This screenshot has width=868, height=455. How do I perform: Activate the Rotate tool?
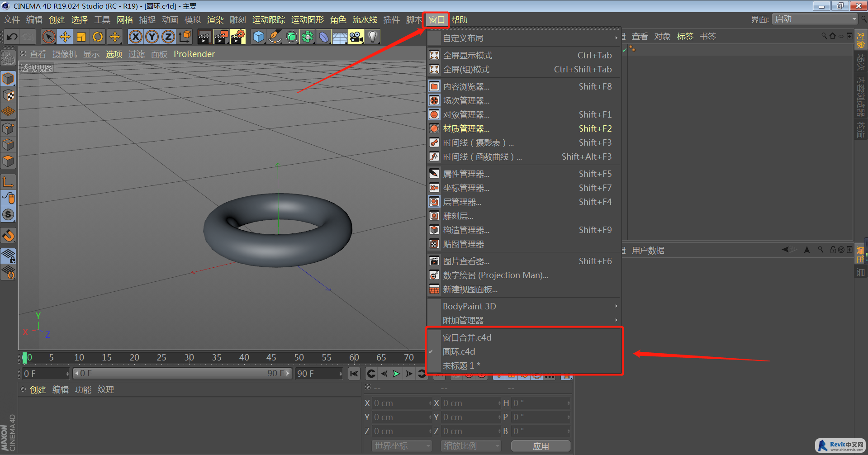click(x=98, y=37)
